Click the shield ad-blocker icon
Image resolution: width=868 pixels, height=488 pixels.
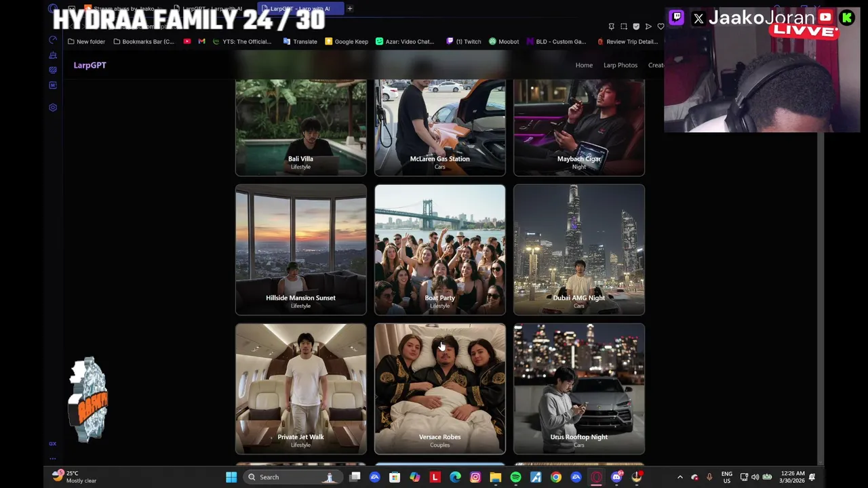tap(636, 26)
